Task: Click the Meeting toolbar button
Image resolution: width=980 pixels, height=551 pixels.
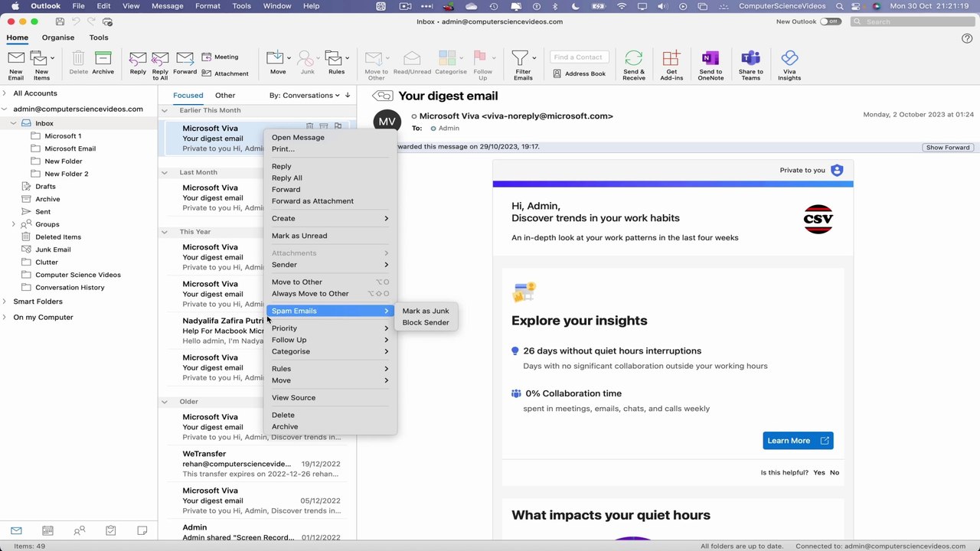Action: coord(220,57)
